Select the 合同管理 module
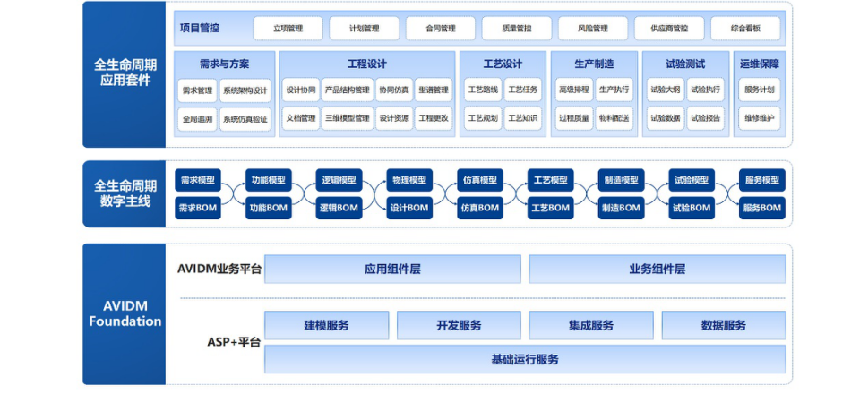Image resolution: width=868 pixels, height=394 pixels. [x=441, y=29]
